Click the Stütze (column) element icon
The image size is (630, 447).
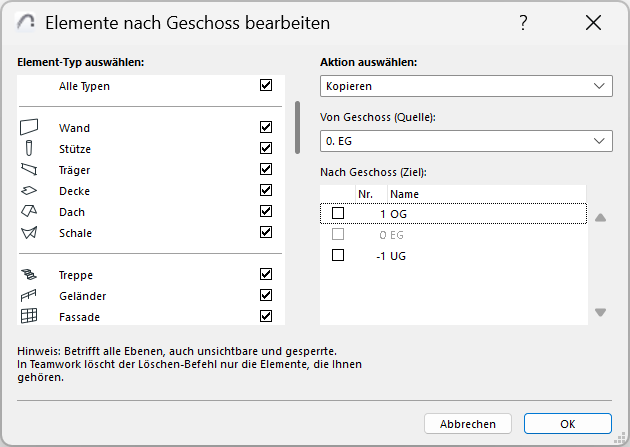pos(29,149)
